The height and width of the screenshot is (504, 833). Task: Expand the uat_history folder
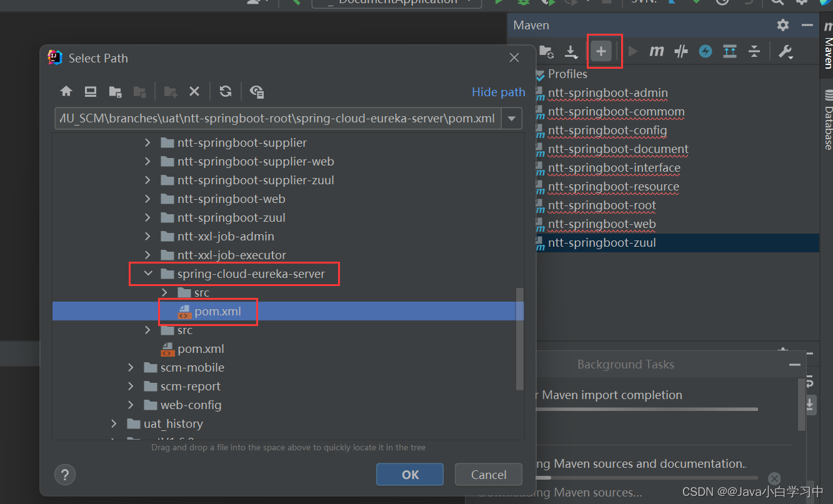coord(114,423)
